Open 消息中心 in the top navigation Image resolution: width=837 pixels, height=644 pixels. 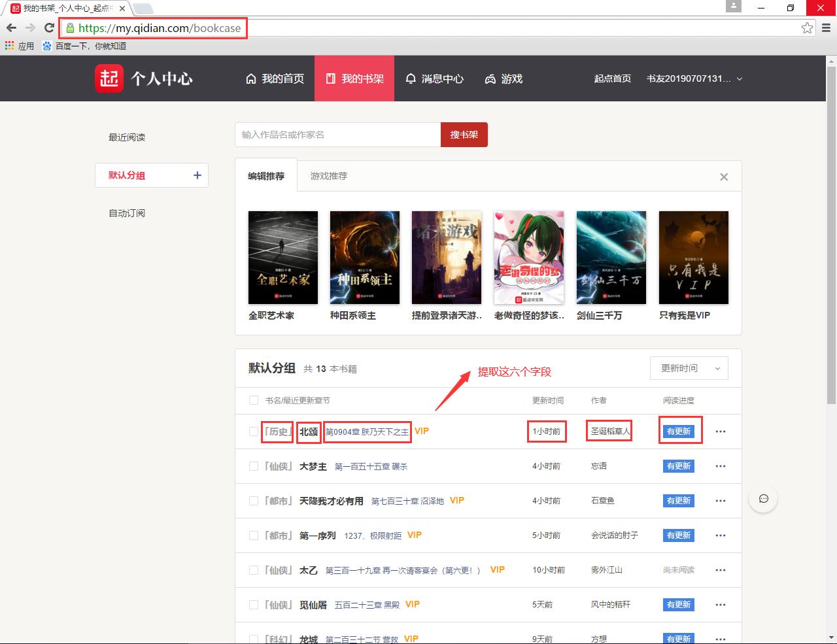pyautogui.click(x=434, y=78)
